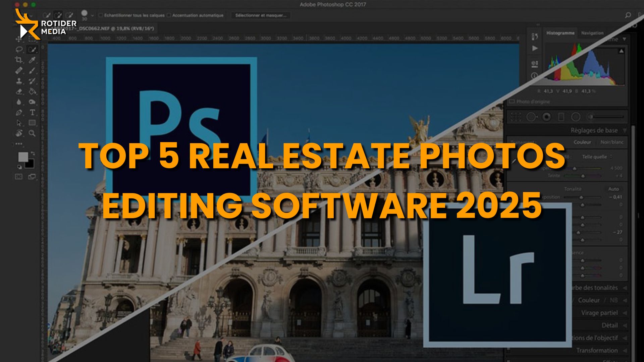Collapse the 'Réglages de base' panel
This screenshot has width=644, height=362.
[x=625, y=130]
